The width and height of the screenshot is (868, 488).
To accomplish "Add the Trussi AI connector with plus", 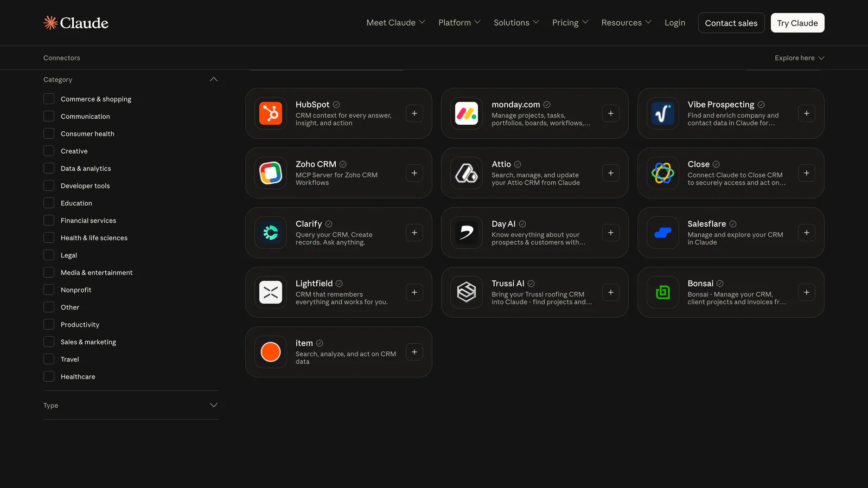I will pos(611,292).
